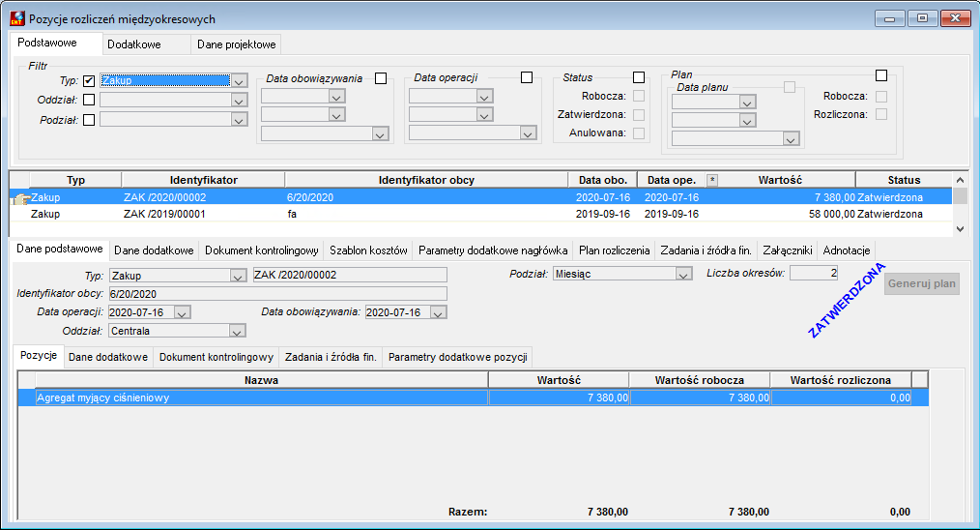Check the Anulowana status checkbox

tap(639, 132)
